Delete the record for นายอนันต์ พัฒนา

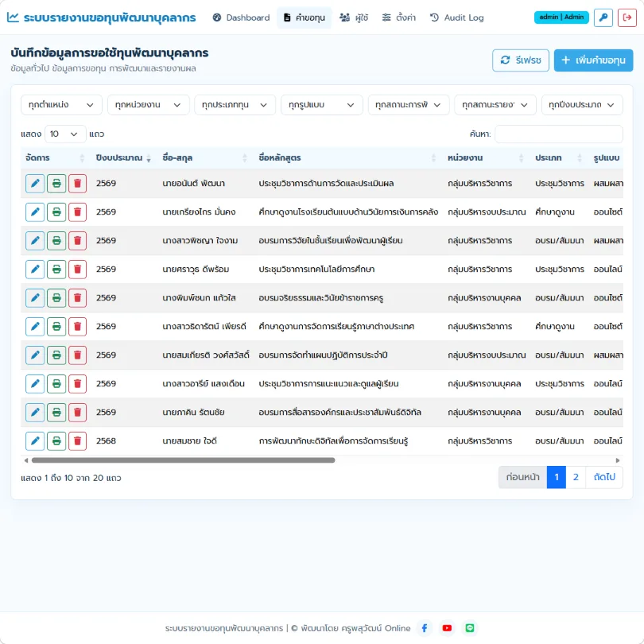click(x=77, y=183)
